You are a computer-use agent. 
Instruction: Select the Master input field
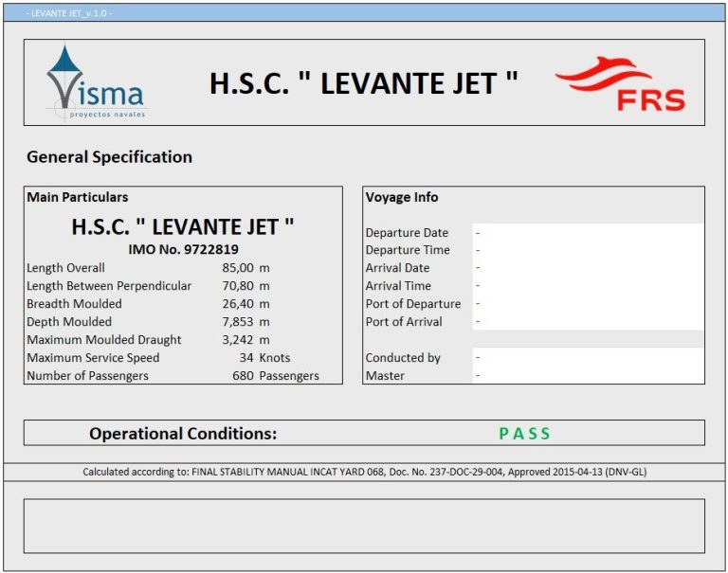588,375
